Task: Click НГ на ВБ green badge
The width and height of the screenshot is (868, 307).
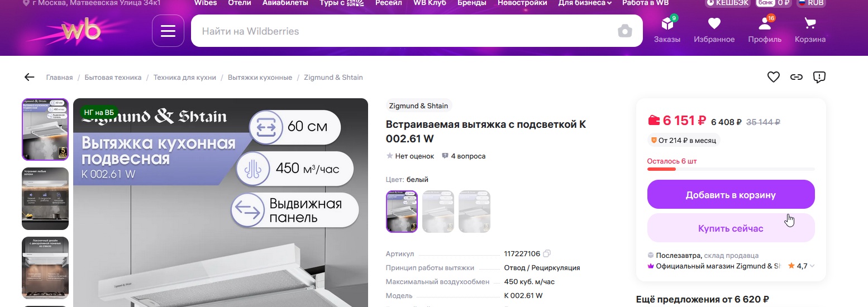Action: (x=99, y=112)
